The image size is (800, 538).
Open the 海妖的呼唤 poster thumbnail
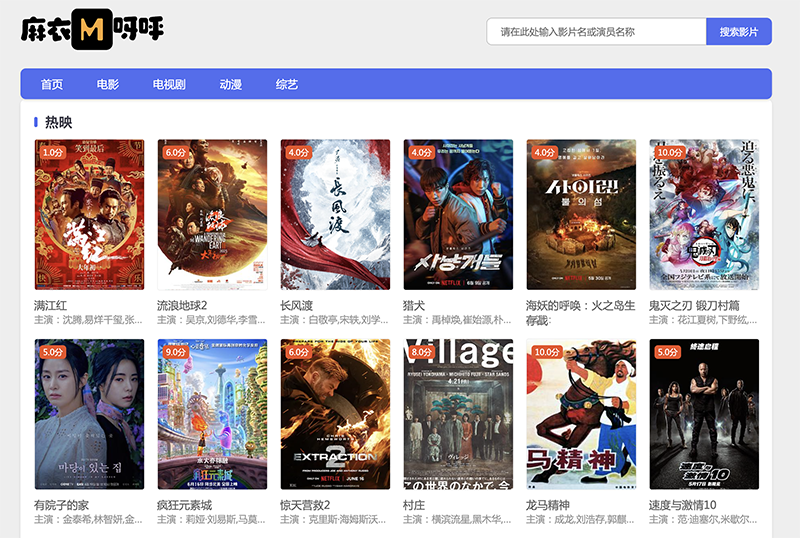[x=581, y=214]
